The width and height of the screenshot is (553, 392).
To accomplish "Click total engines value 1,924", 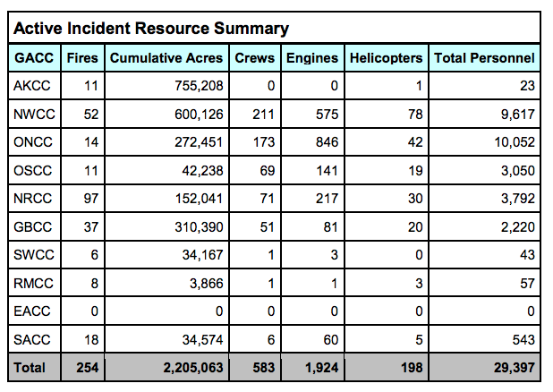I will tap(321, 368).
